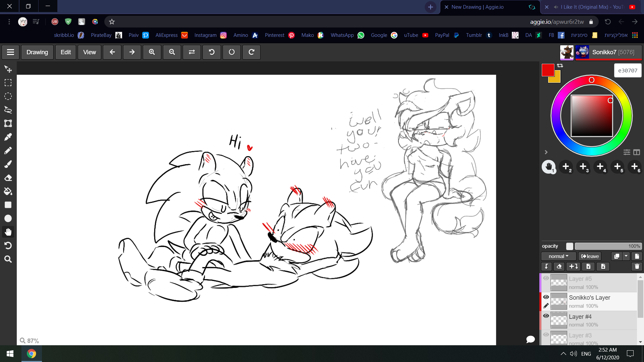Move the layer down
Image resolution: width=644 pixels, height=362 pixels.
[x=603, y=266]
